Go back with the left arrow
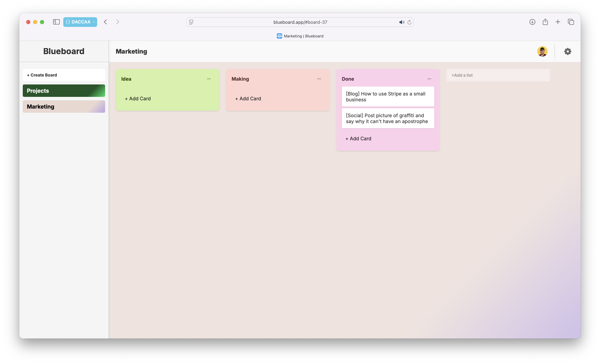Screen dimensions: 600x364 [x=105, y=22]
